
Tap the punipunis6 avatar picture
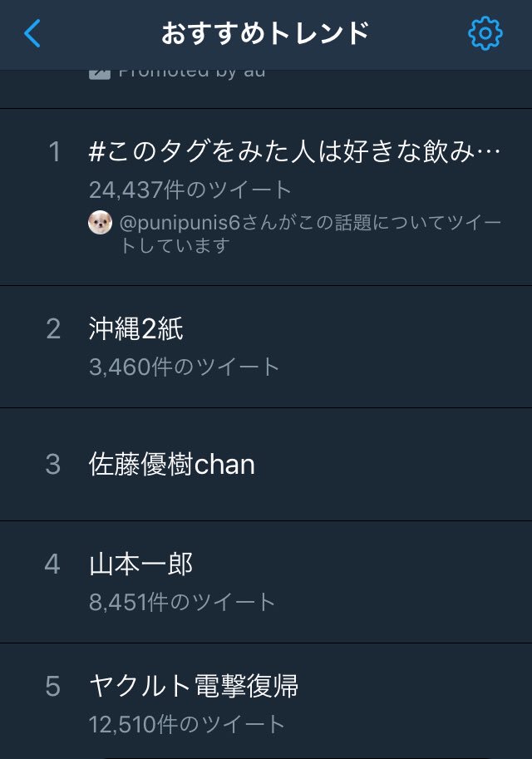[x=100, y=223]
